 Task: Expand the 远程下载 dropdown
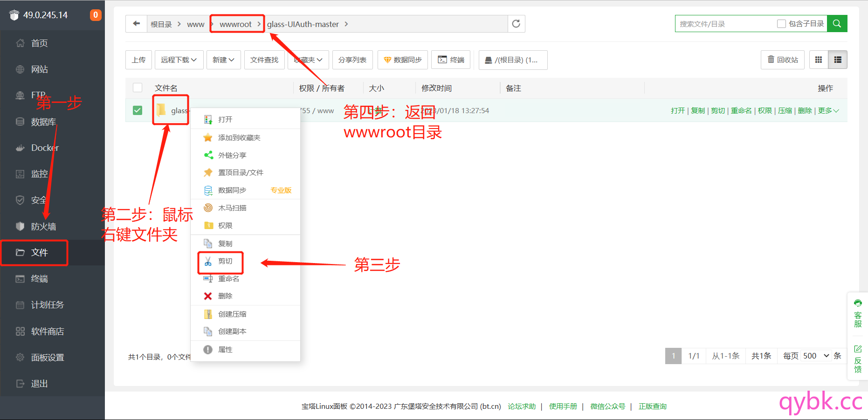(x=179, y=60)
